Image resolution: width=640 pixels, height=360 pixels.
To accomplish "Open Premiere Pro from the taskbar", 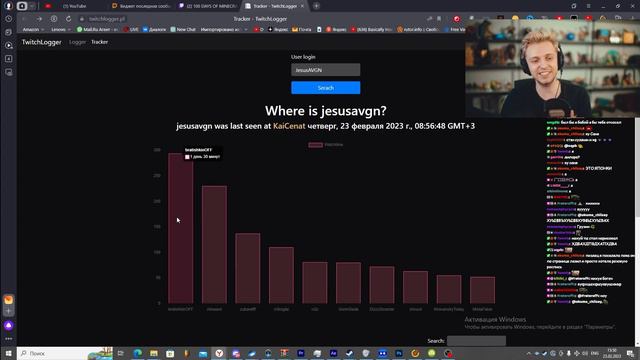I will pos(301,353).
